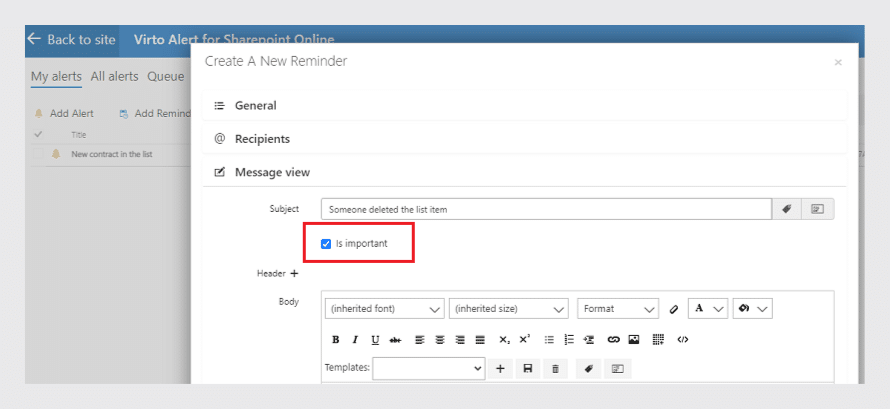Toggle the select-all checkmark in Title header
890x409 pixels.
(x=38, y=134)
